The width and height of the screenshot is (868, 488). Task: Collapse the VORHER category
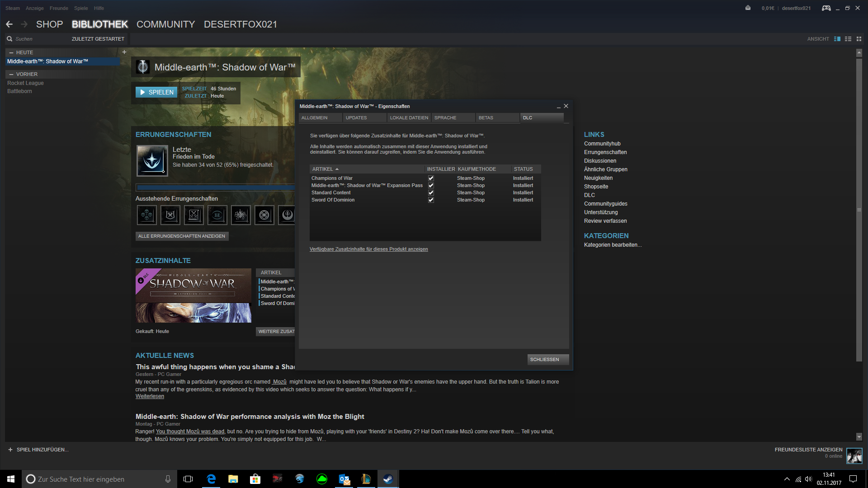pyautogui.click(x=11, y=74)
